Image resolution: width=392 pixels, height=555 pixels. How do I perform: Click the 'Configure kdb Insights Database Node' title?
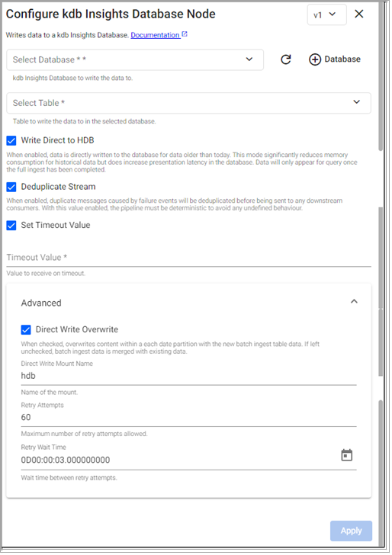(111, 14)
